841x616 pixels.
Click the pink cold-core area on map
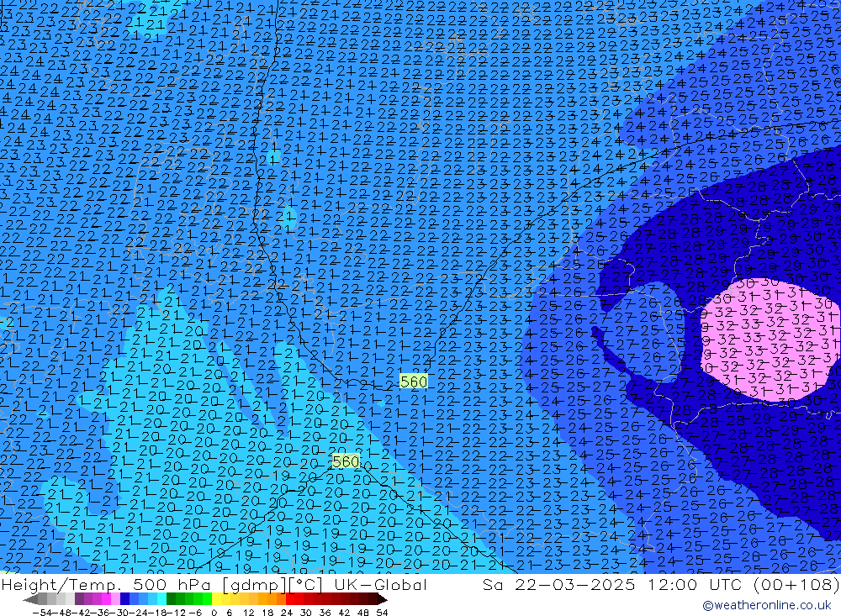[770, 340]
